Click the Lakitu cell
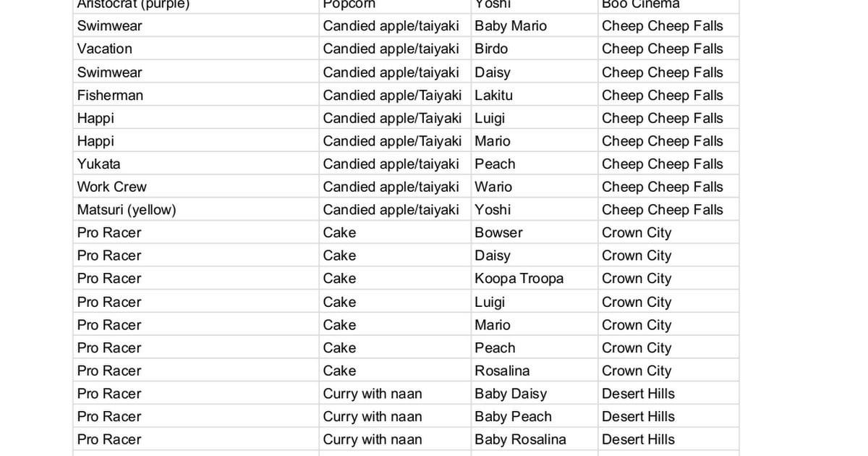868x456 pixels. (x=493, y=96)
